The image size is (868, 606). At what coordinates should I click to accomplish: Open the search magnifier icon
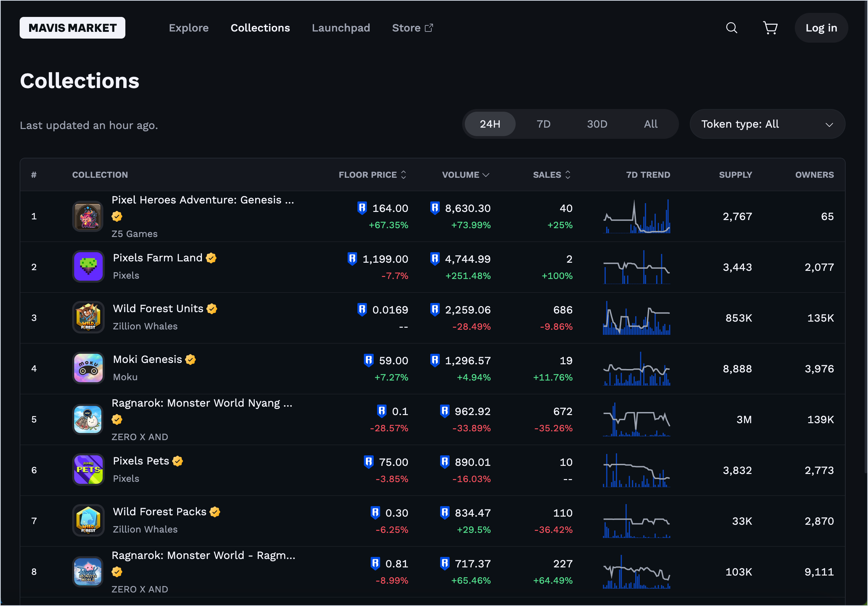[x=731, y=27]
